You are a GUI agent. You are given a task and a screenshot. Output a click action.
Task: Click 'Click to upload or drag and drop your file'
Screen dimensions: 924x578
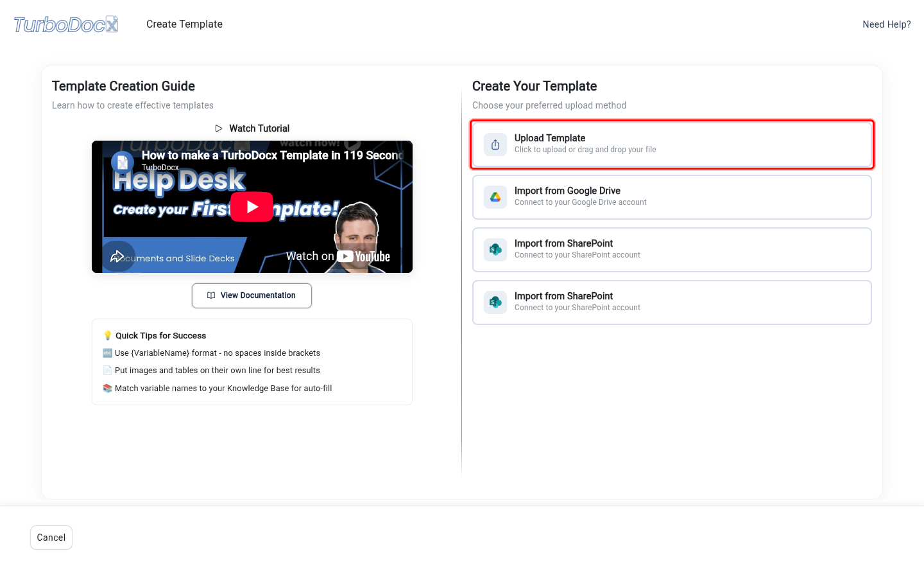click(585, 150)
